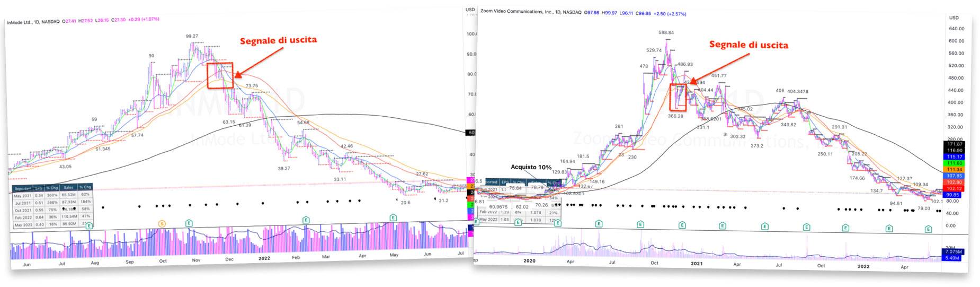980x287 pixels.
Task: Open the Zoom Video Communications symbol title
Action: [516, 11]
